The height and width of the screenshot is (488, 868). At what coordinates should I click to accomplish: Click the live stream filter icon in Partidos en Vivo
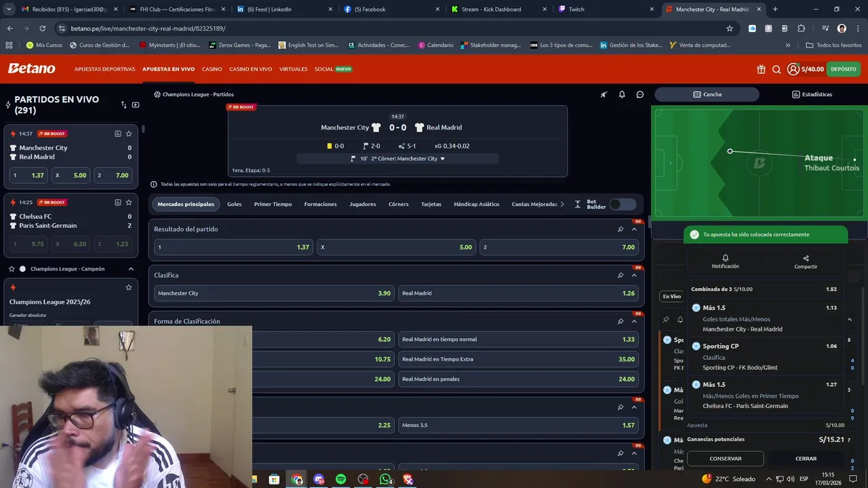[x=136, y=104]
